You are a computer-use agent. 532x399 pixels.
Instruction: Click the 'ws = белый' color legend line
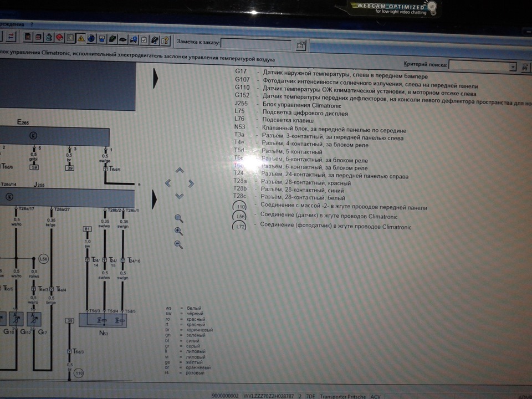click(183, 308)
